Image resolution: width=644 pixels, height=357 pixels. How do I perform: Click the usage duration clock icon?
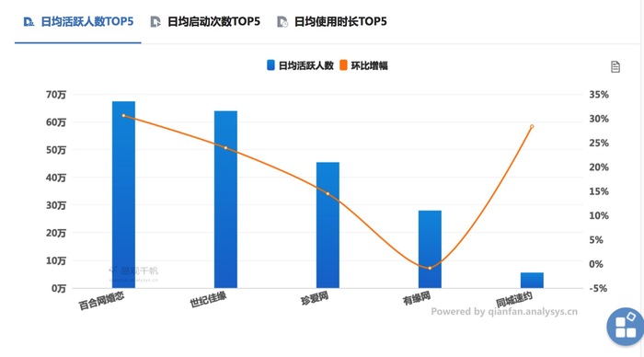pos(282,22)
